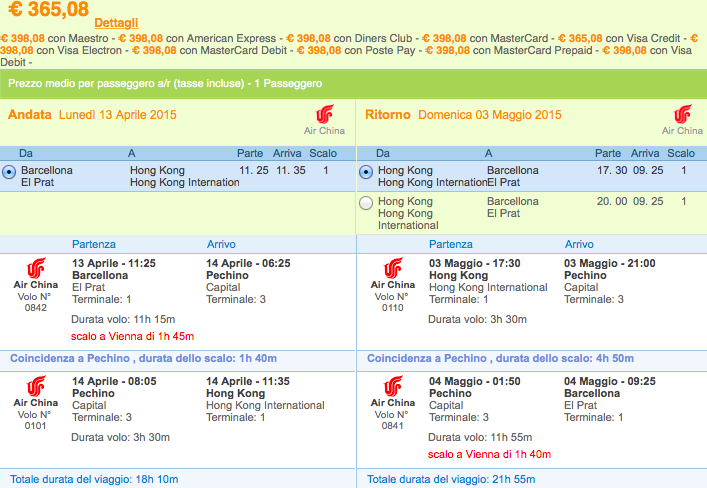707x488 pixels.
Task: Click the Scalo column header in Andata table
Action: [x=323, y=153]
